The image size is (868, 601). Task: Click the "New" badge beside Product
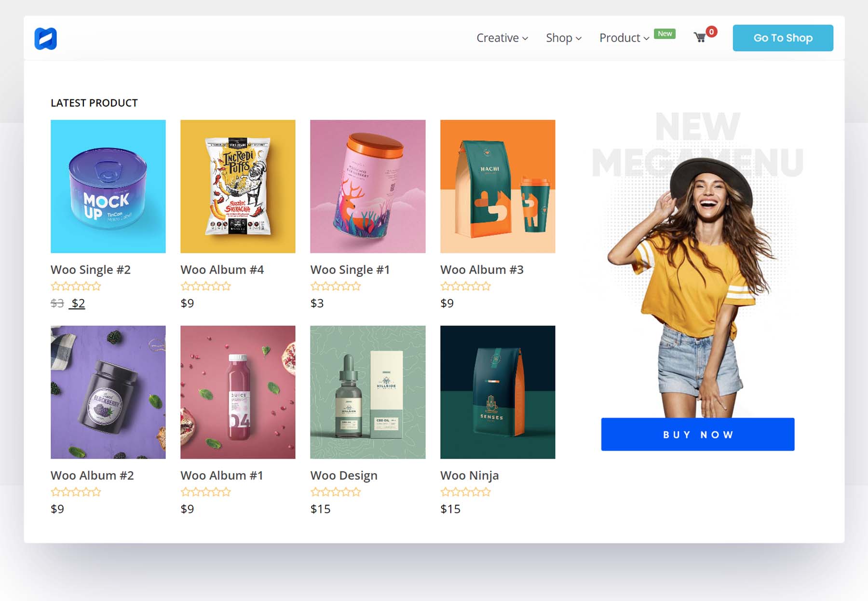click(x=665, y=34)
